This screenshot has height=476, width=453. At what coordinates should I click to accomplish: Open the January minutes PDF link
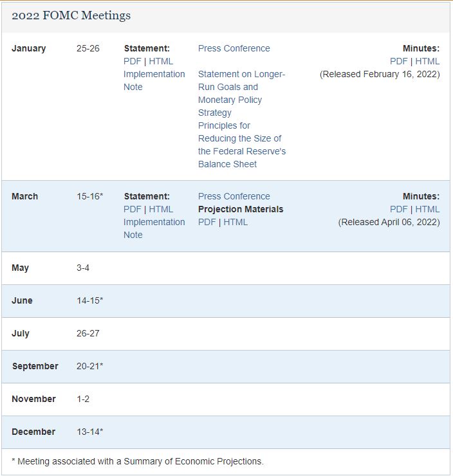399,61
